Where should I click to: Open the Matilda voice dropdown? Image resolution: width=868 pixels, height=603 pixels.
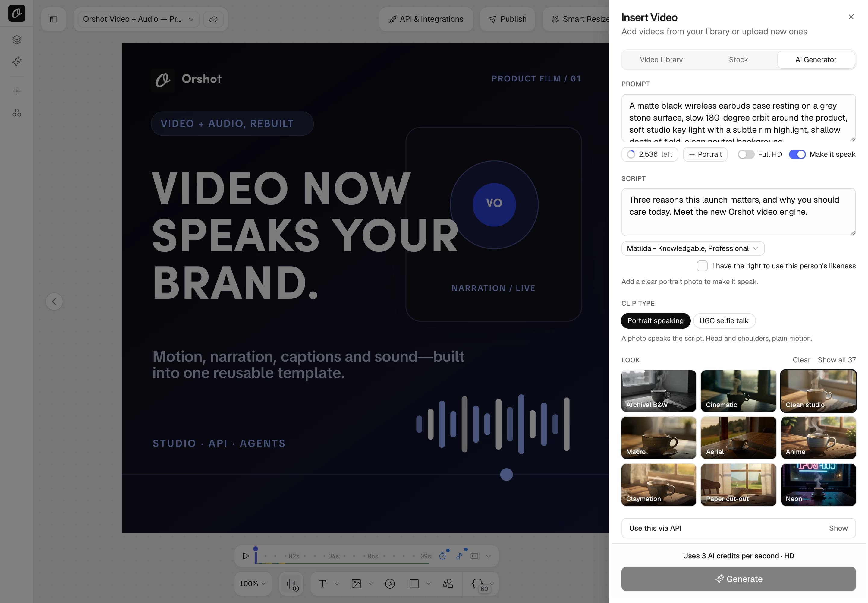click(x=693, y=248)
